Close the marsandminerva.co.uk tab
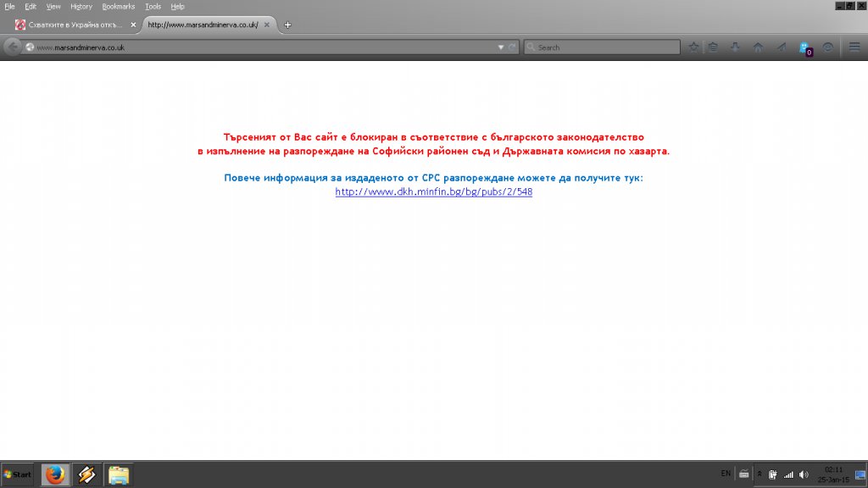Screen dimensions: 868x488 point(267,25)
